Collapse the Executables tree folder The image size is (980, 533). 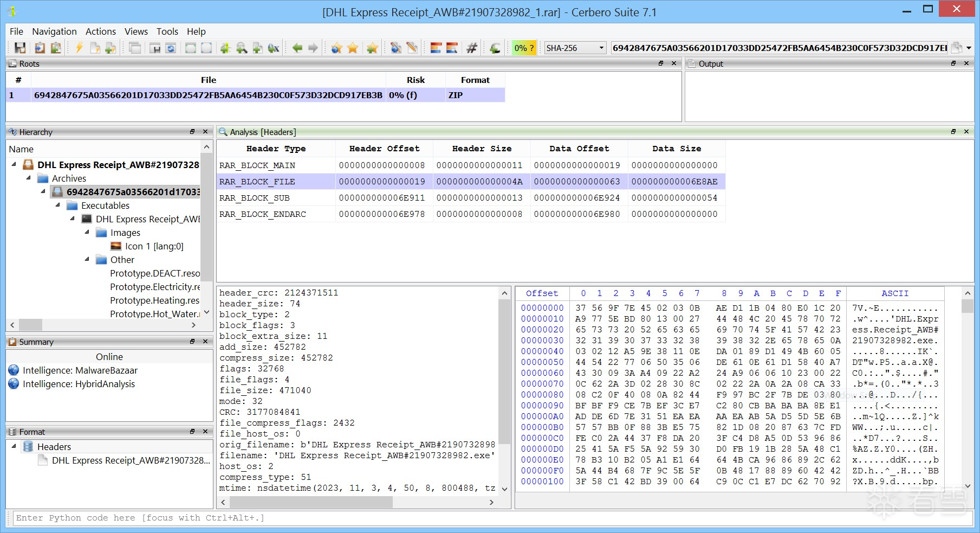(x=58, y=206)
